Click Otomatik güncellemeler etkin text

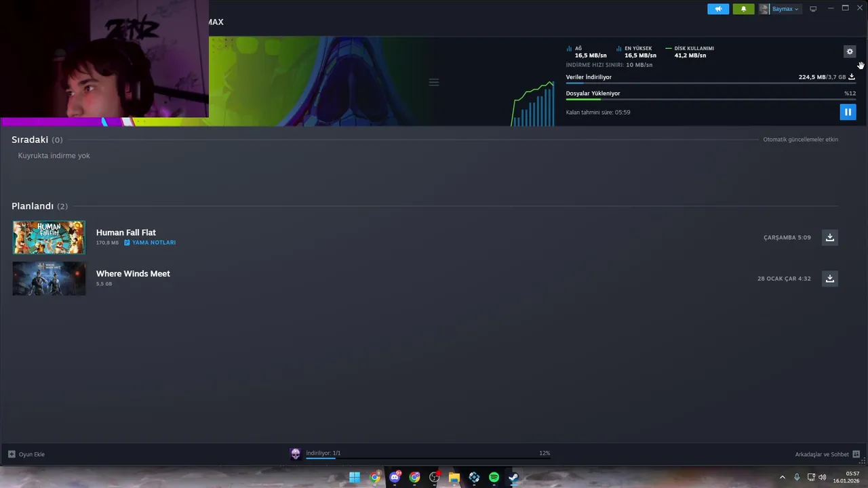(x=801, y=140)
